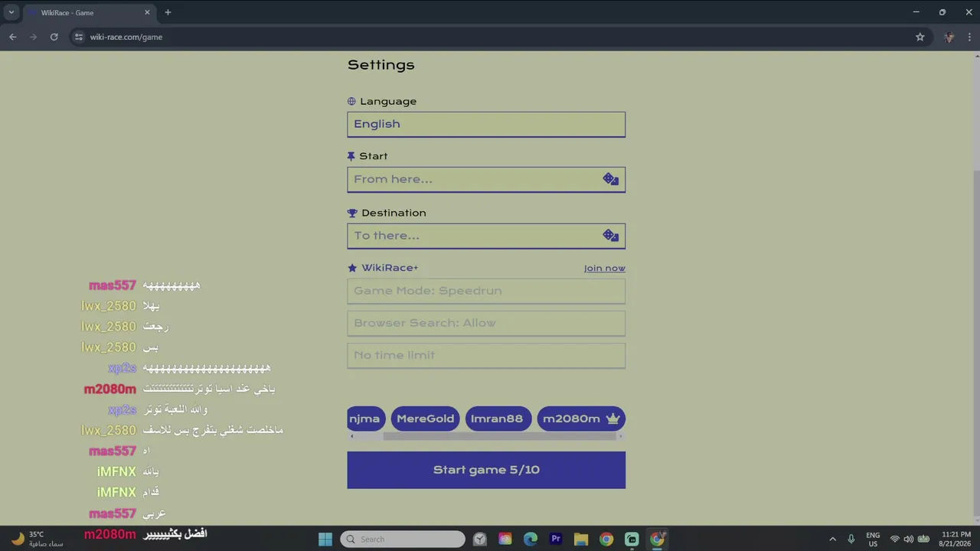
Task: Reload the wiki-race.com page
Action: [54, 37]
